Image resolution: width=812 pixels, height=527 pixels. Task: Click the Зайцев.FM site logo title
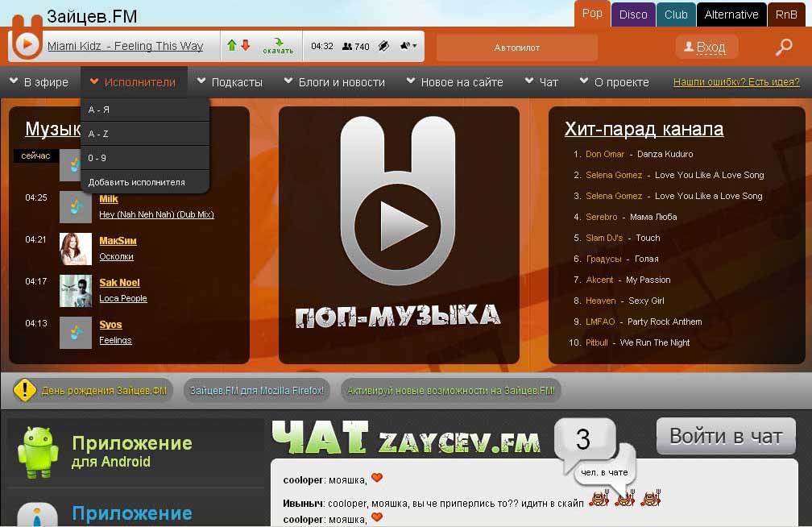92,16
